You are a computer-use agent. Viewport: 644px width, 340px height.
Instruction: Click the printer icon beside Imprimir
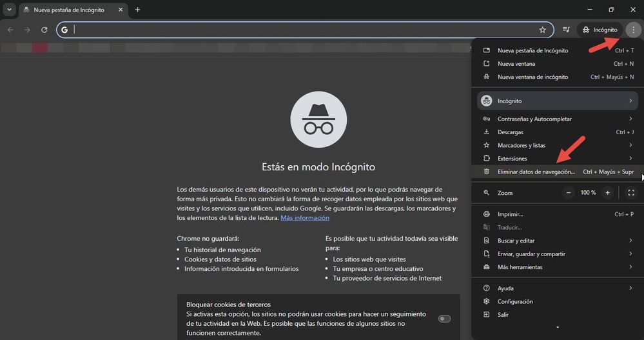point(486,214)
